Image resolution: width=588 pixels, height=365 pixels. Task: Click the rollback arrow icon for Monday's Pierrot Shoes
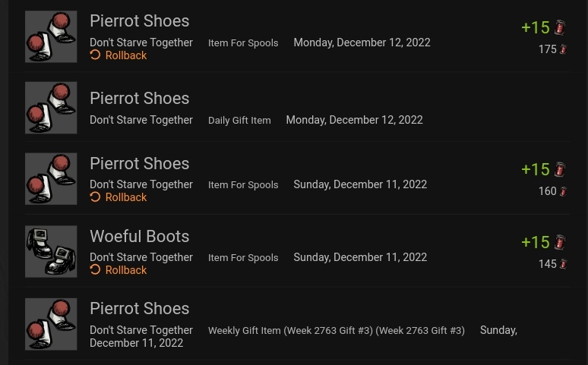click(95, 55)
